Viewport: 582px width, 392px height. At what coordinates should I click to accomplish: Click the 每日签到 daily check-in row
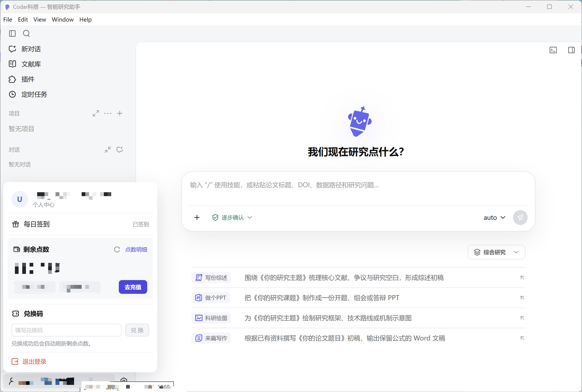(x=80, y=224)
